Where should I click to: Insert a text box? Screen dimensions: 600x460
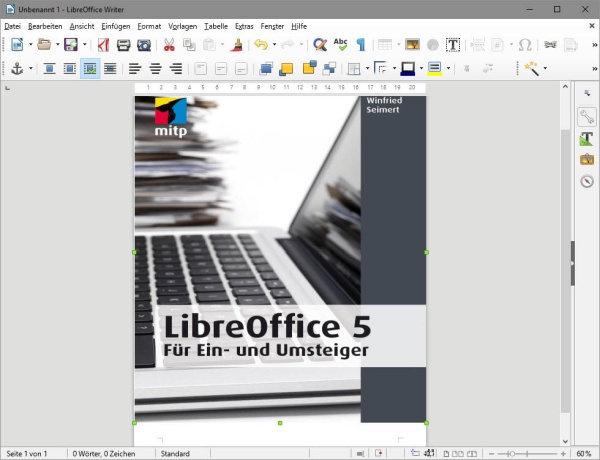pos(453,45)
